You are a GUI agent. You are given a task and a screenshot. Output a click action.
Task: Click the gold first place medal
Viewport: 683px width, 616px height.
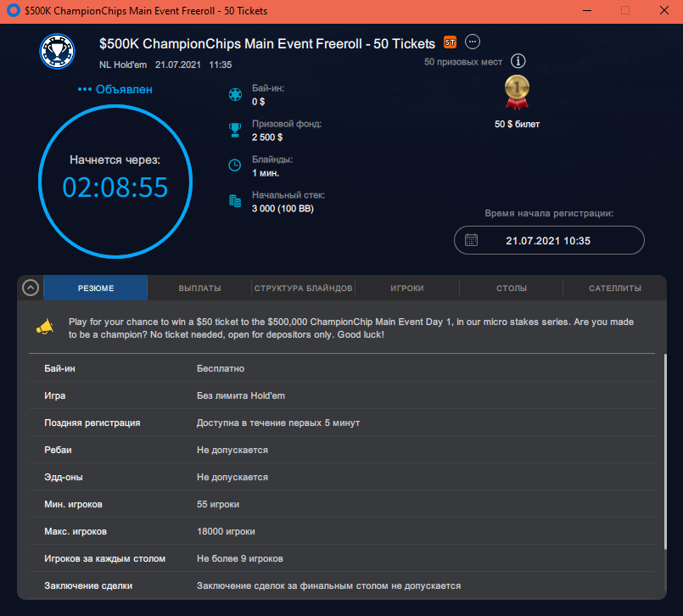click(x=517, y=92)
